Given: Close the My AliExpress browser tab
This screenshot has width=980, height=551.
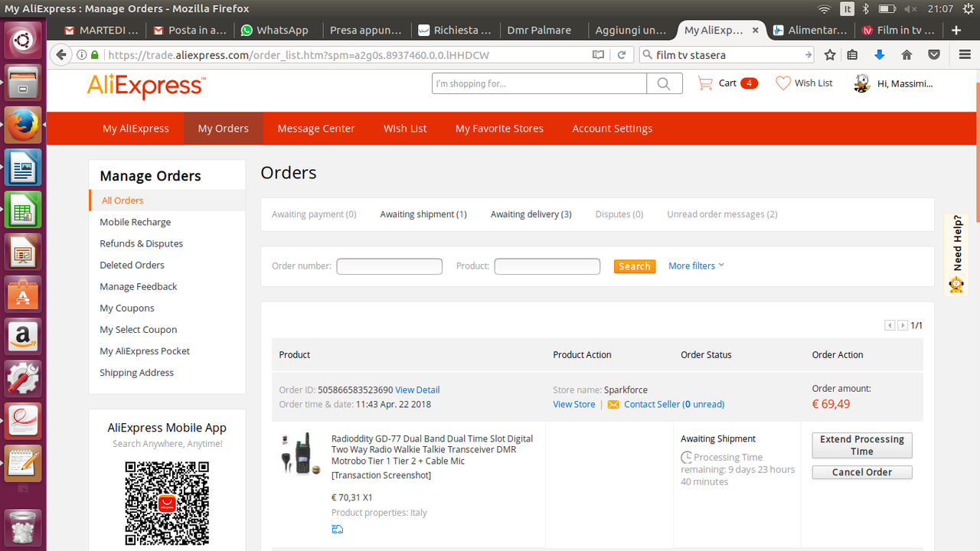Looking at the screenshot, I should coord(756,31).
